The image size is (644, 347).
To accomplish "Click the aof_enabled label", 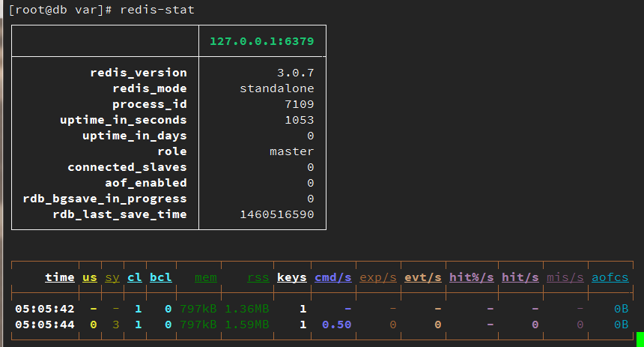I will point(146,183).
